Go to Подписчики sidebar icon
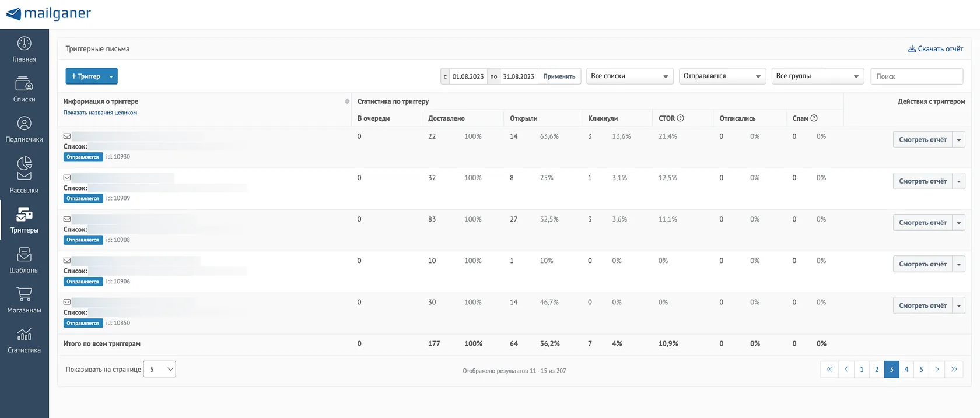The image size is (980, 418). pos(24,124)
